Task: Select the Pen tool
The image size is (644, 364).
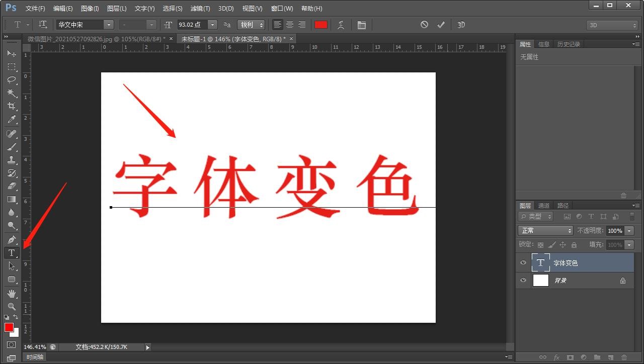Action: 11,240
